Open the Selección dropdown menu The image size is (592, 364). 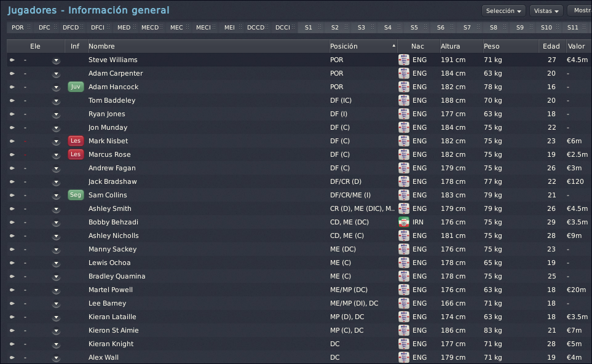[x=503, y=11]
